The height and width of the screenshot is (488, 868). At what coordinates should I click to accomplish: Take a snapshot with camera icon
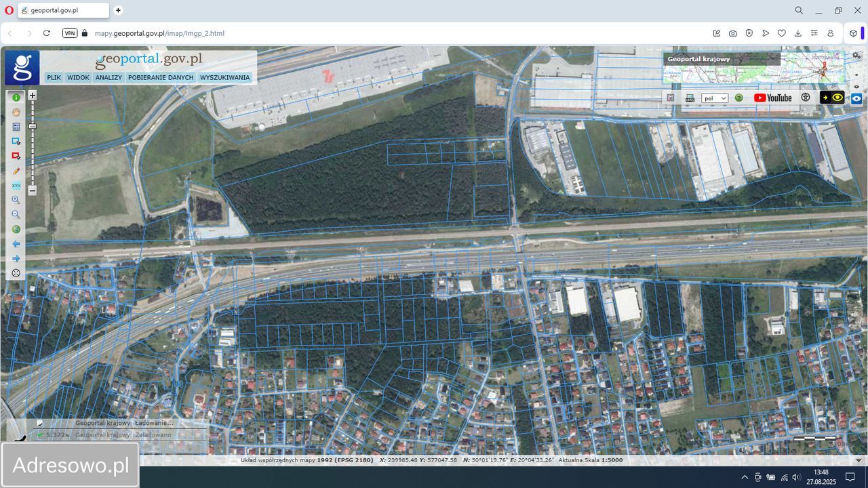tap(733, 33)
